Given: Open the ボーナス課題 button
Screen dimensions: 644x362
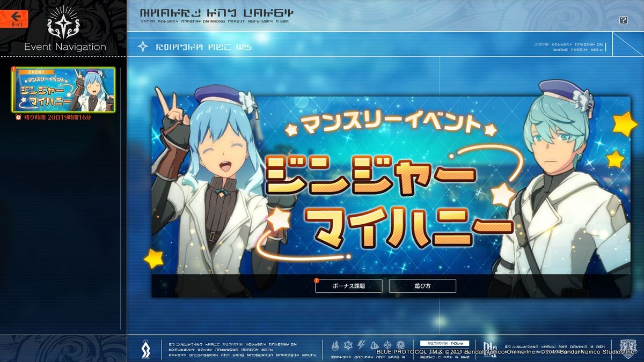Looking at the screenshot, I should tap(349, 286).
